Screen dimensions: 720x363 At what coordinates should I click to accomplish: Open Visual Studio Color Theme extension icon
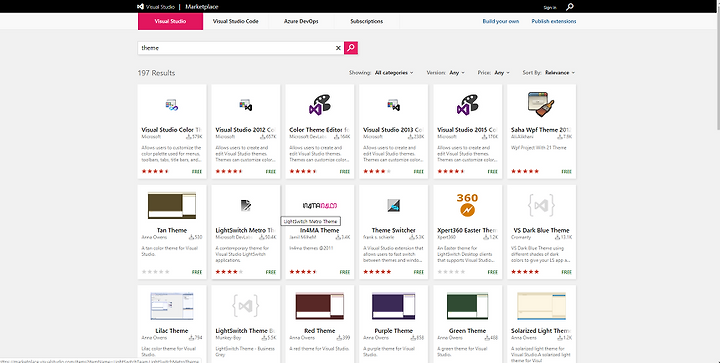172,106
